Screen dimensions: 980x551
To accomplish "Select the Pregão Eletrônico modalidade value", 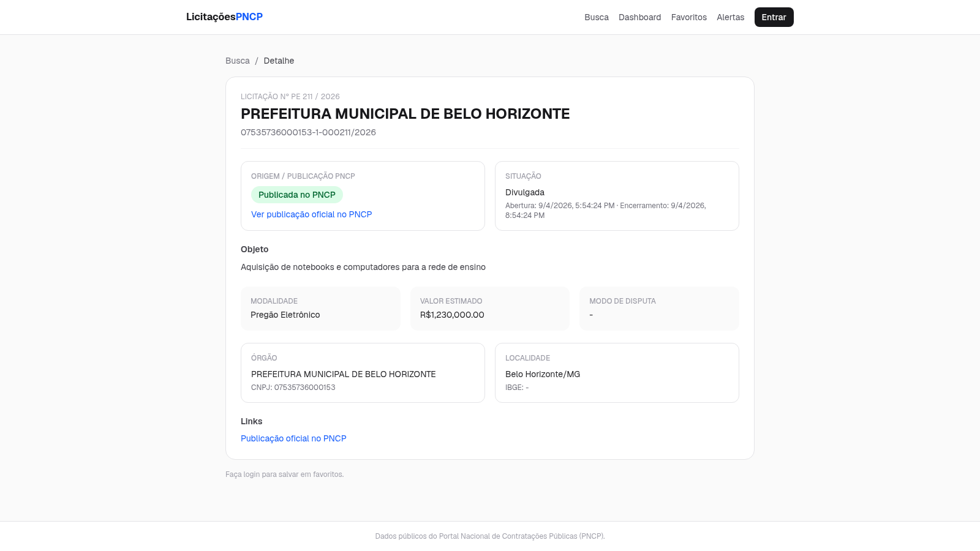I will point(285,315).
